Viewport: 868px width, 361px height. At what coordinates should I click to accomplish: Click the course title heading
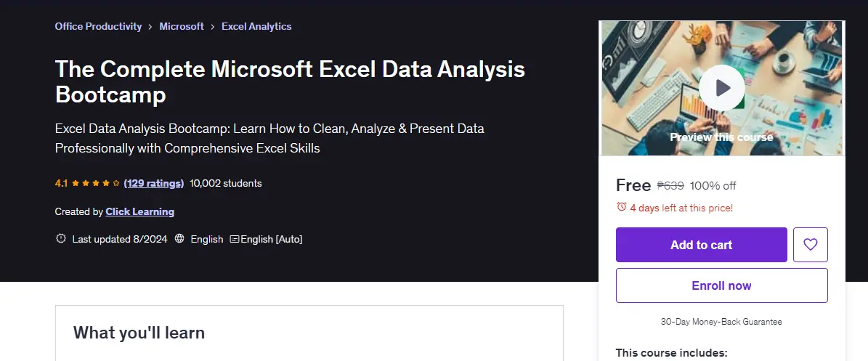[x=290, y=82]
